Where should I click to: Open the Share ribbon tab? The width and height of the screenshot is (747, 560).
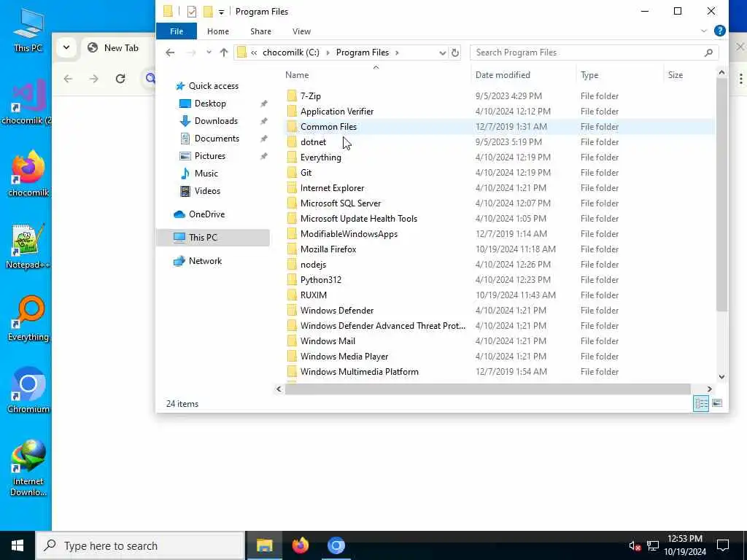coord(260,31)
